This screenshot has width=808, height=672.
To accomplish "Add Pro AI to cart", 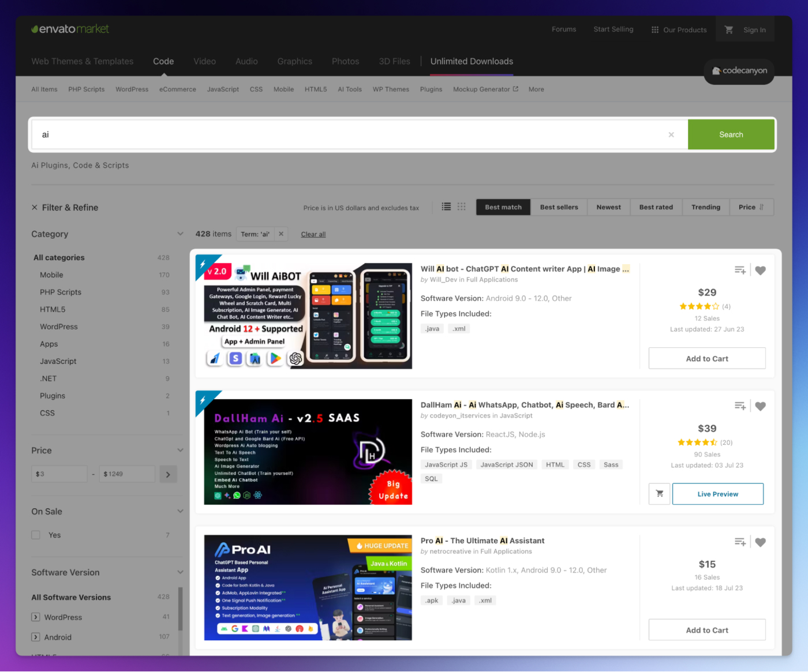I will (707, 630).
